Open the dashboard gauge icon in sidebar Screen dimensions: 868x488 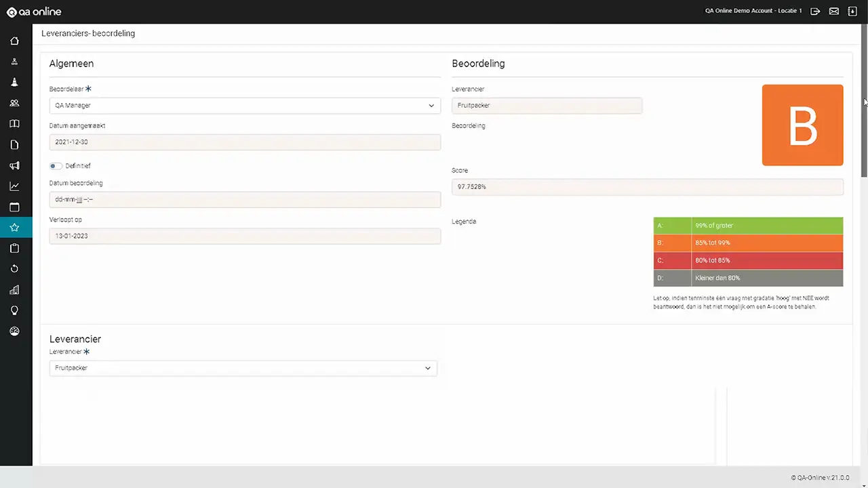coord(14,331)
